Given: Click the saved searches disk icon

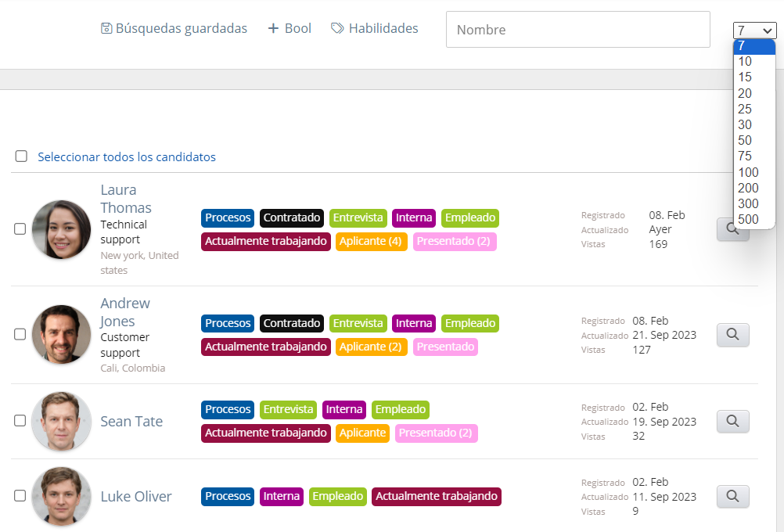Looking at the screenshot, I should pos(106,29).
